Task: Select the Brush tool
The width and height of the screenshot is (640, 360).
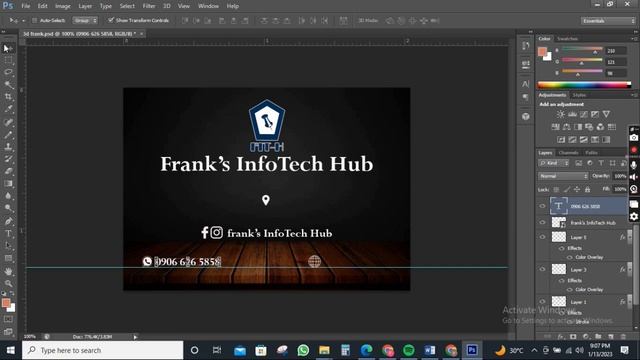Action: point(8,134)
